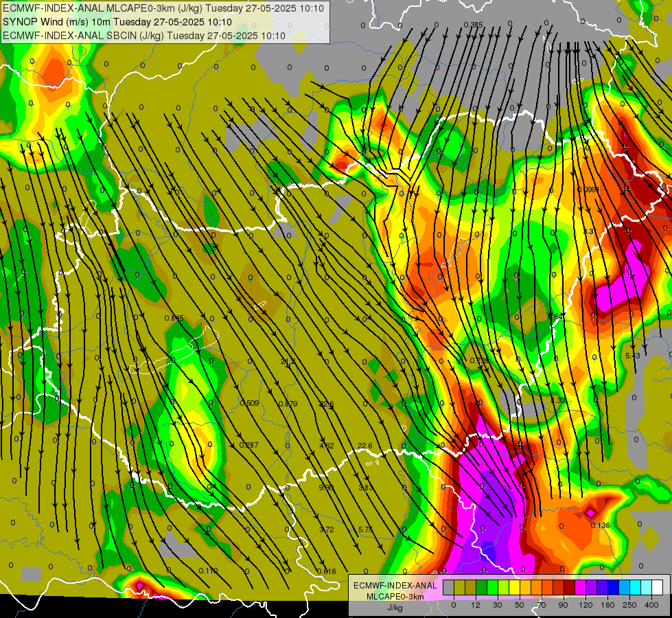The image size is (672, 618).
Task: Select the yellow swatch in the legend
Action: 514,587
